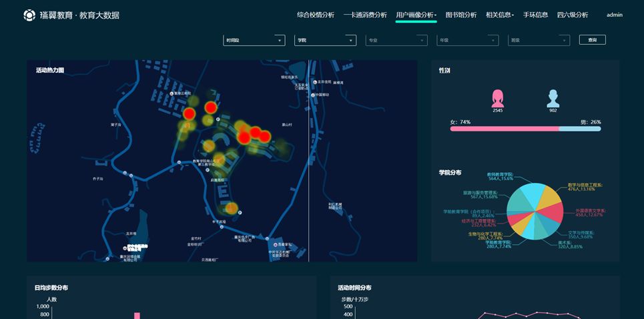The width and height of the screenshot is (644, 319).
Task: Click the 学院分布 panel title
Action: (450, 172)
